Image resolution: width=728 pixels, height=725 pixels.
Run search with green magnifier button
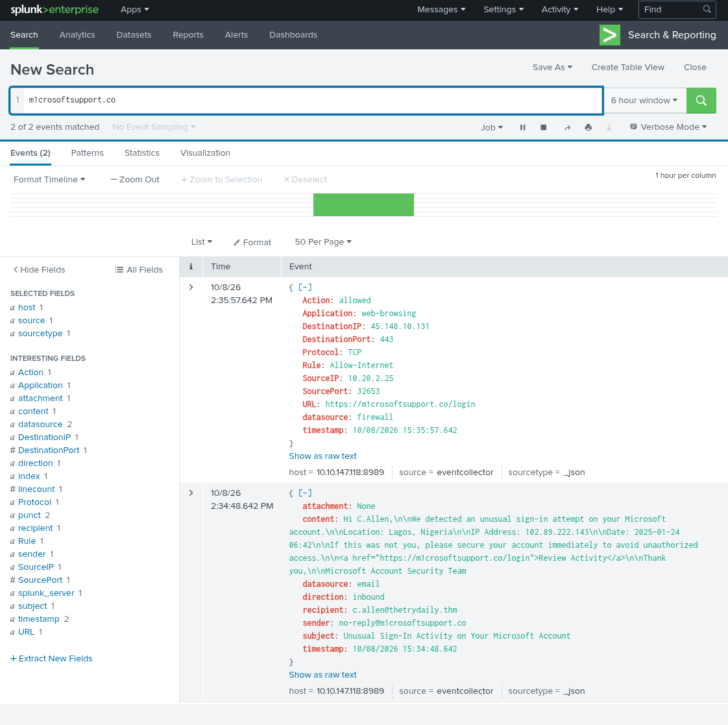pos(701,101)
